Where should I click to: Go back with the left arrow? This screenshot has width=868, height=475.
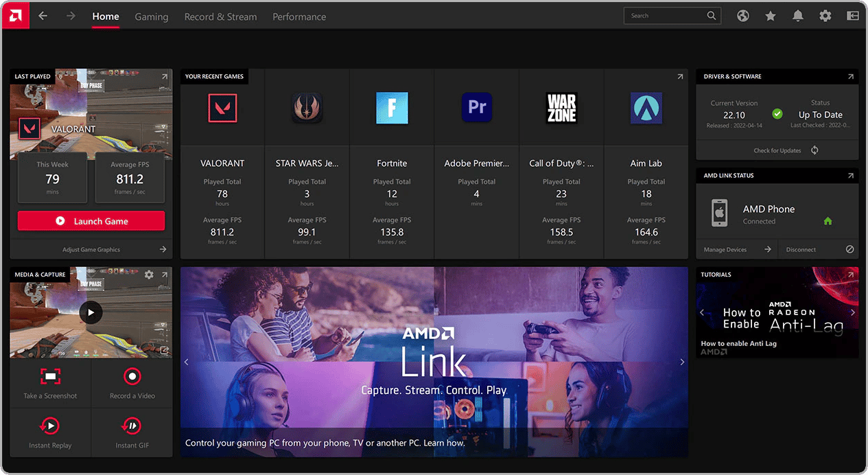click(x=43, y=16)
